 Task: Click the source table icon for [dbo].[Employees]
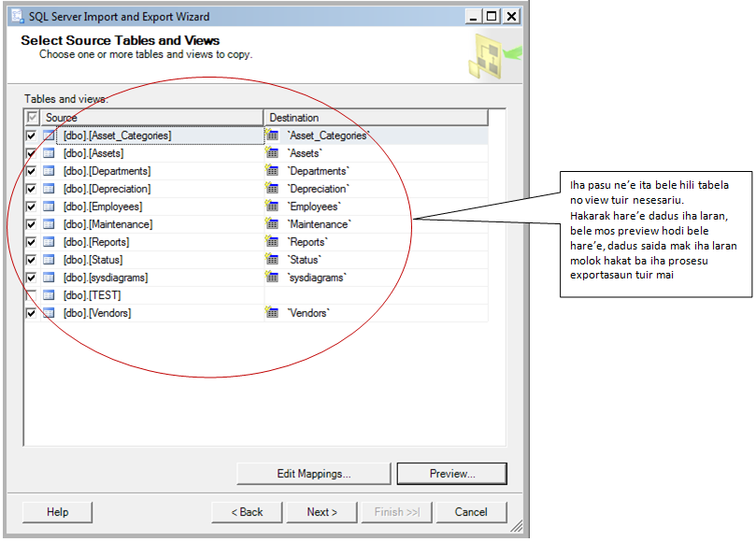49,207
